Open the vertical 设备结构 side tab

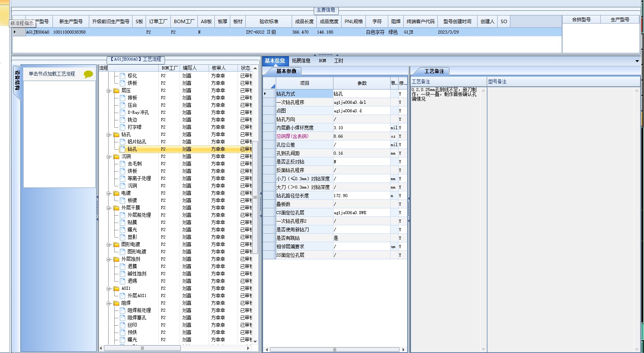pyautogui.click(x=17, y=80)
